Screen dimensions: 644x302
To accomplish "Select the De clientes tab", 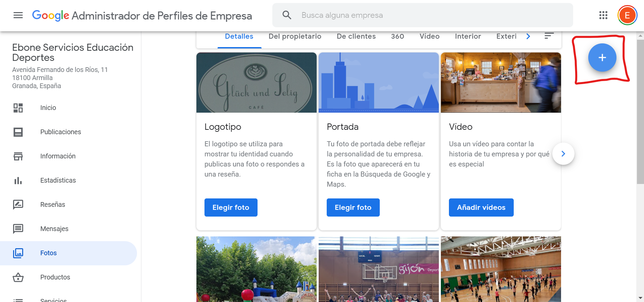I will coord(356,36).
